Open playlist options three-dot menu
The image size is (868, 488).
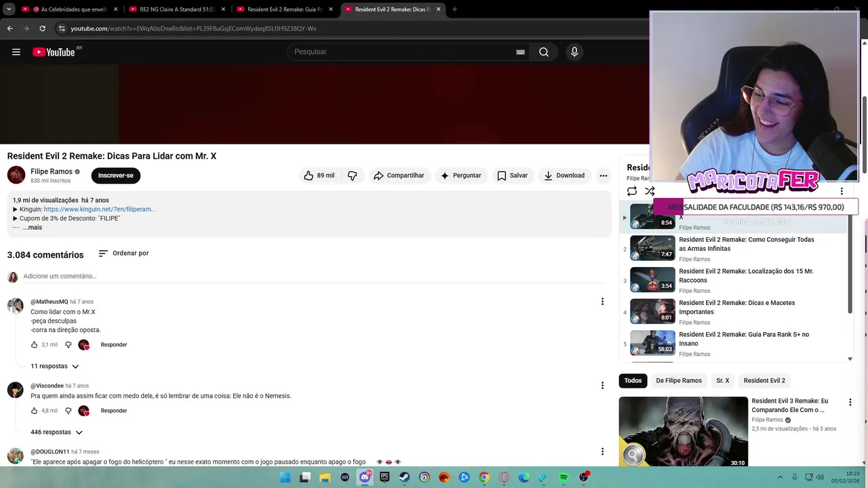pos(842,191)
